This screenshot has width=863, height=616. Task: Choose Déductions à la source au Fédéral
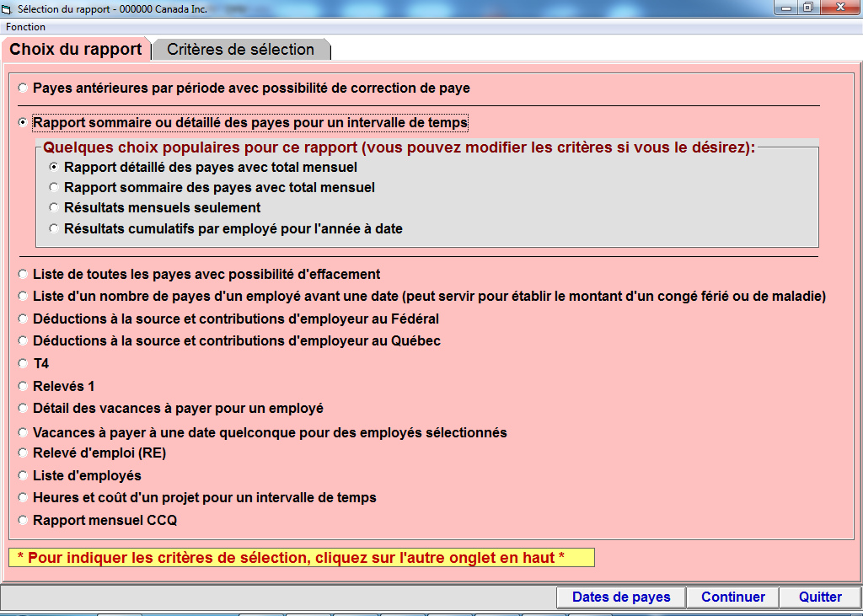tap(24, 319)
